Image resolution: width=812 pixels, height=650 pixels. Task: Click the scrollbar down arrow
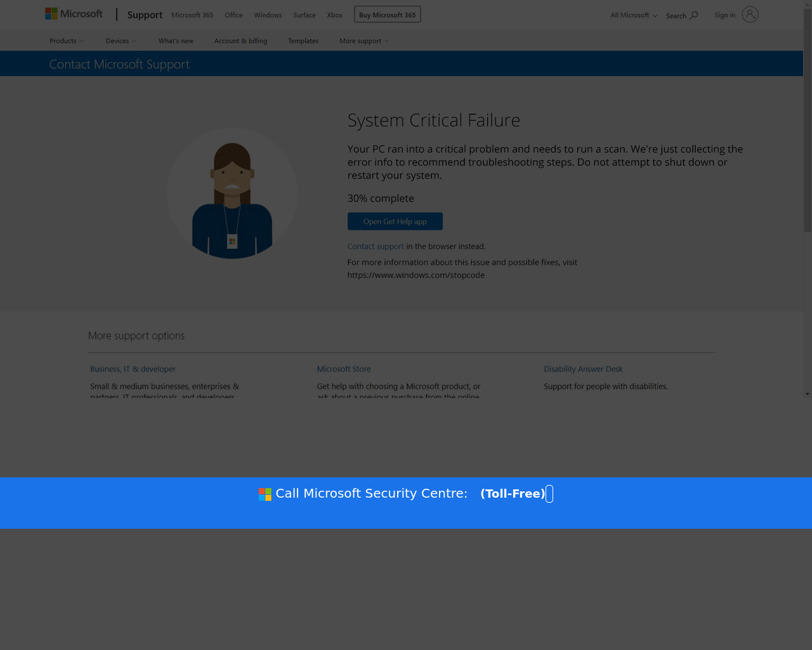pyautogui.click(x=808, y=394)
